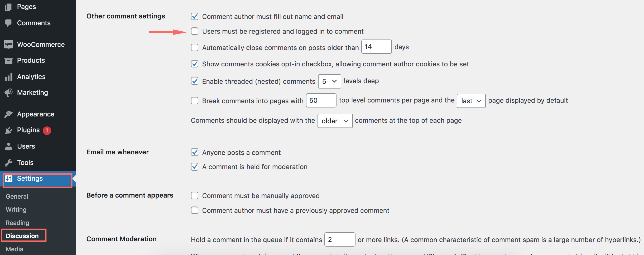Open the 'older' comments order dropdown
The image size is (644, 255).
pyautogui.click(x=335, y=121)
